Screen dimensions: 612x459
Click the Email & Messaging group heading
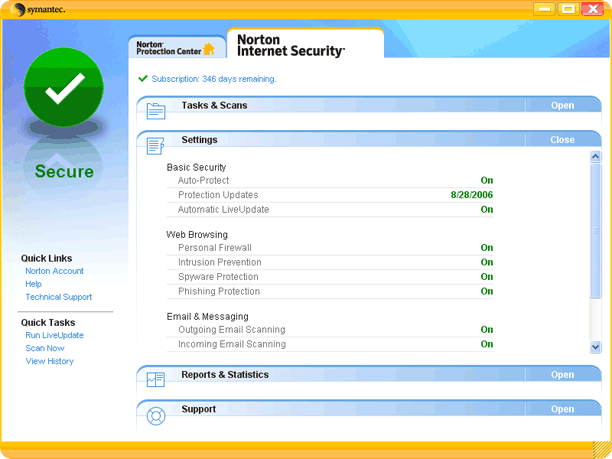tap(208, 317)
